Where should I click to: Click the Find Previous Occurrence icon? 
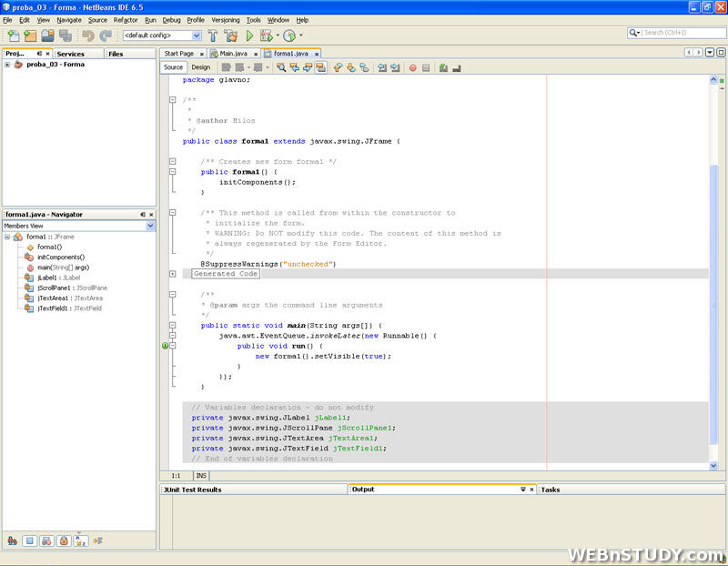coord(294,67)
